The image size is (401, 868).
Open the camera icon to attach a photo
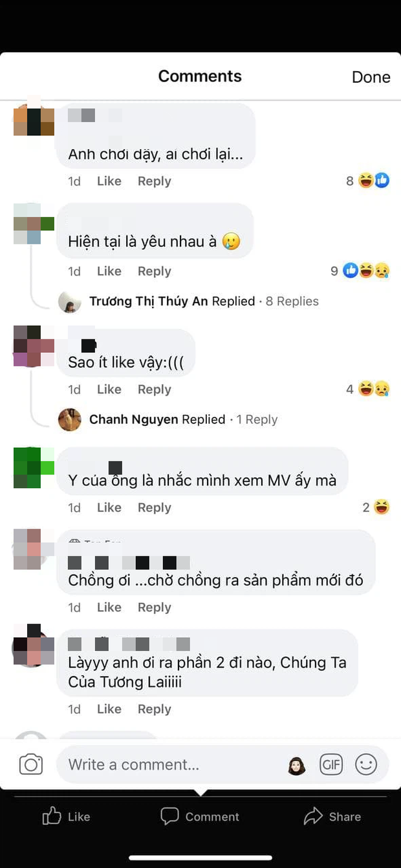pyautogui.click(x=30, y=765)
